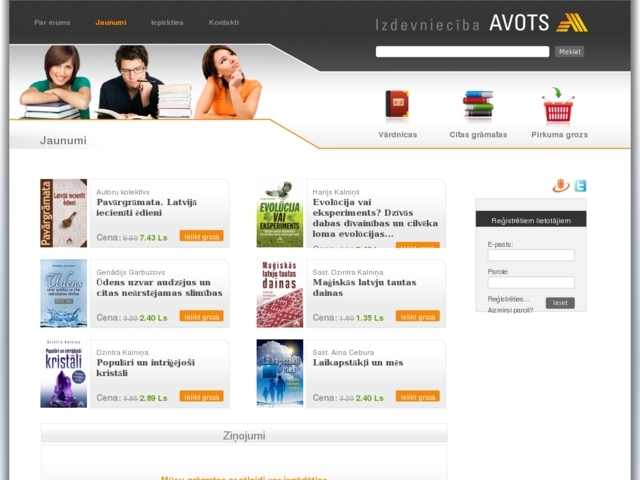Add Pavārgrāmata to cart with Ielikt grozā

[x=202, y=236]
